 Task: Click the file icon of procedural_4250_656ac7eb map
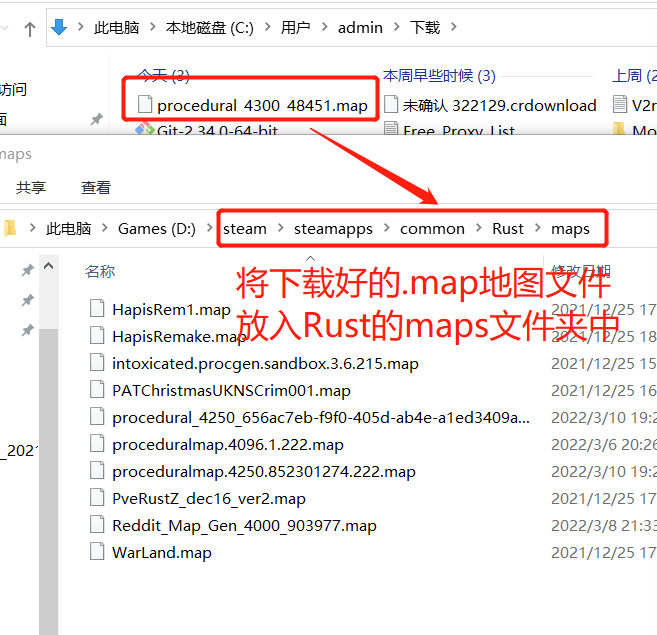point(97,416)
